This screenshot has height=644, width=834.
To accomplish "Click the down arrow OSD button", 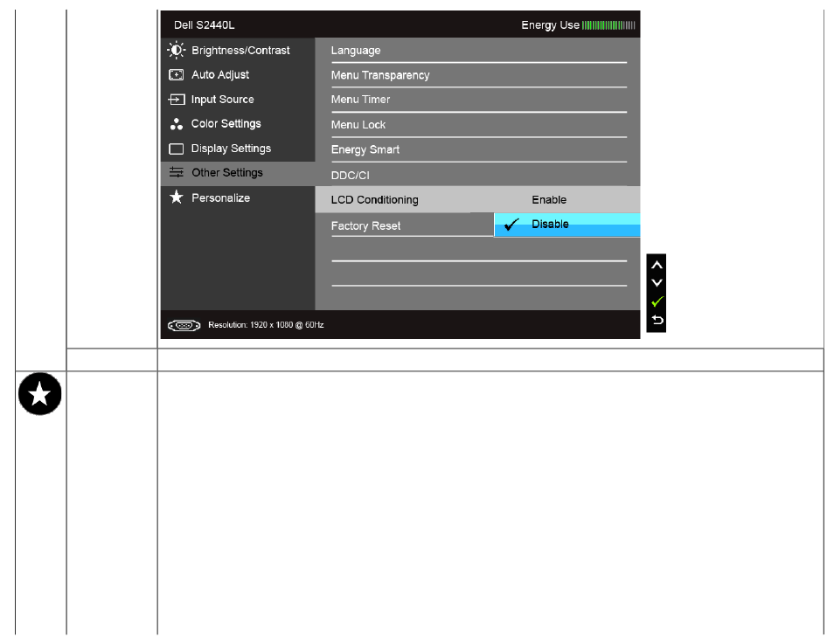I will coord(657,283).
